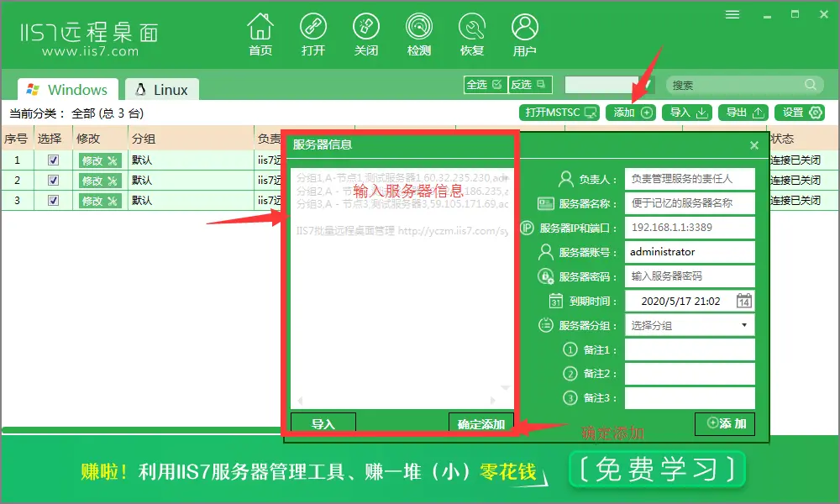Click the 负责人 input field

pyautogui.click(x=690, y=179)
